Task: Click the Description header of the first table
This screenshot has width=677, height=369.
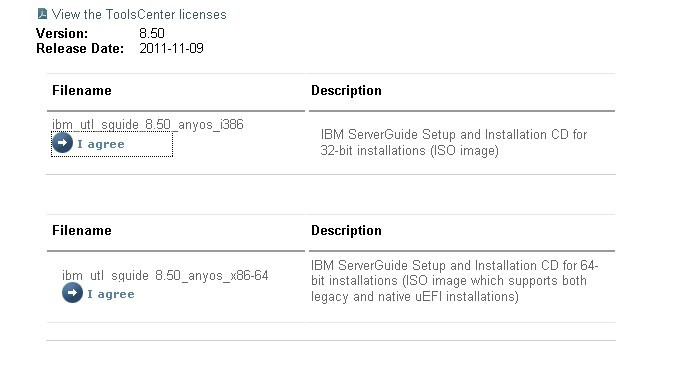Action: point(346,91)
